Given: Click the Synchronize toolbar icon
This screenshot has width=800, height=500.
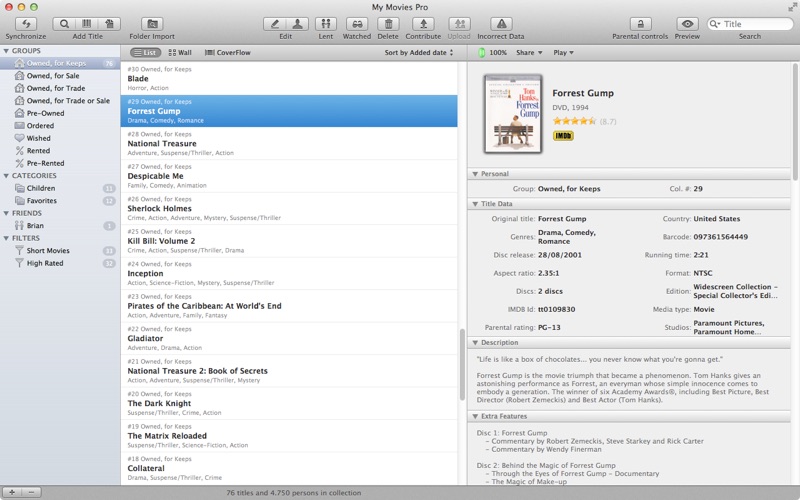Looking at the screenshot, I should pyautogui.click(x=25, y=23).
